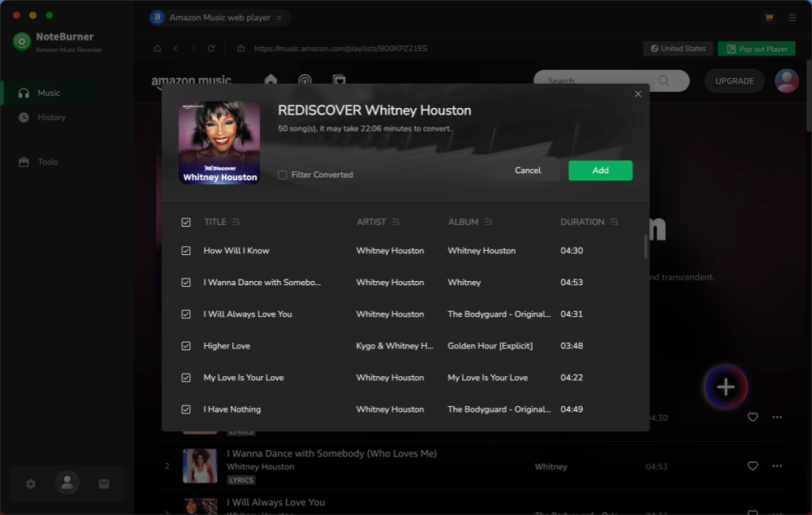The width and height of the screenshot is (812, 515).
Task: Click the 'My Love Is Your Love' title
Action: click(244, 378)
